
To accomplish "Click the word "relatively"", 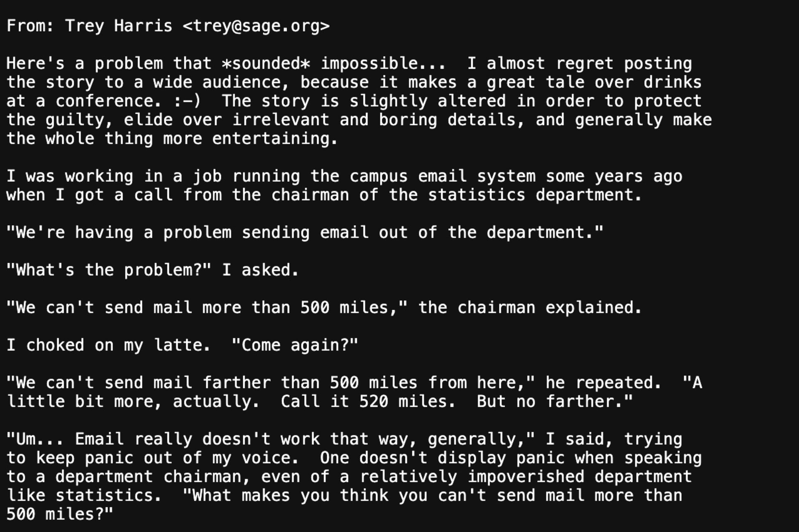I will (409, 477).
